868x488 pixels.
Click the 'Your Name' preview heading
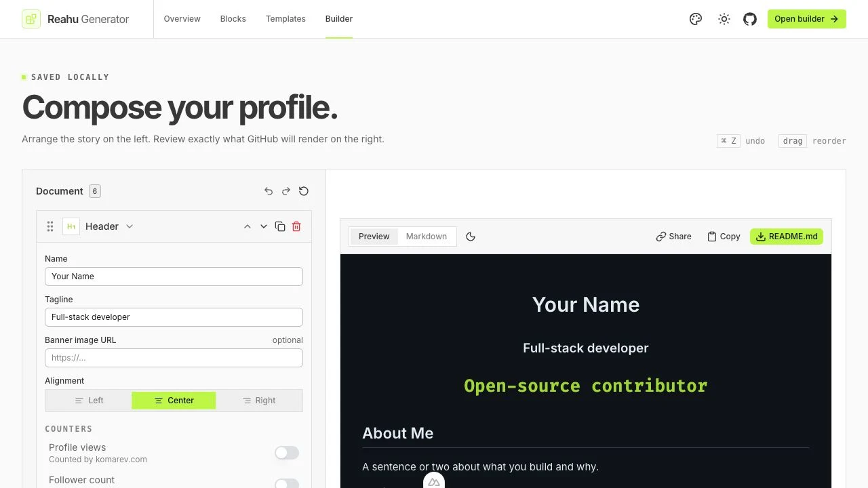[586, 304]
